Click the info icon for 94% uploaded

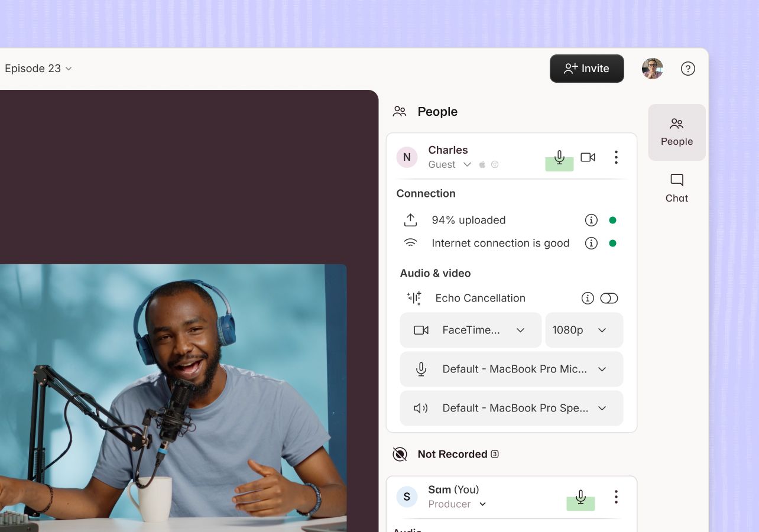pos(591,220)
